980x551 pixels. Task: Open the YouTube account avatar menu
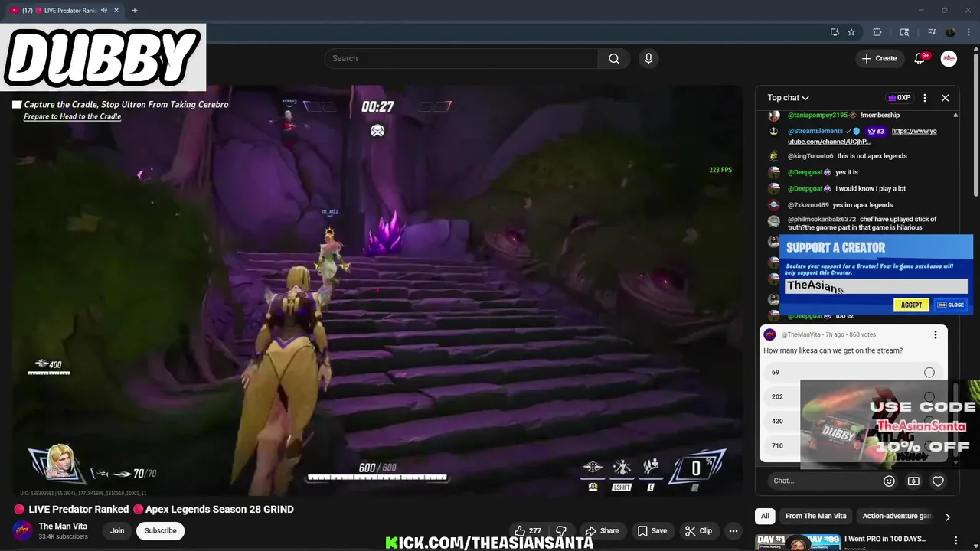[949, 58]
